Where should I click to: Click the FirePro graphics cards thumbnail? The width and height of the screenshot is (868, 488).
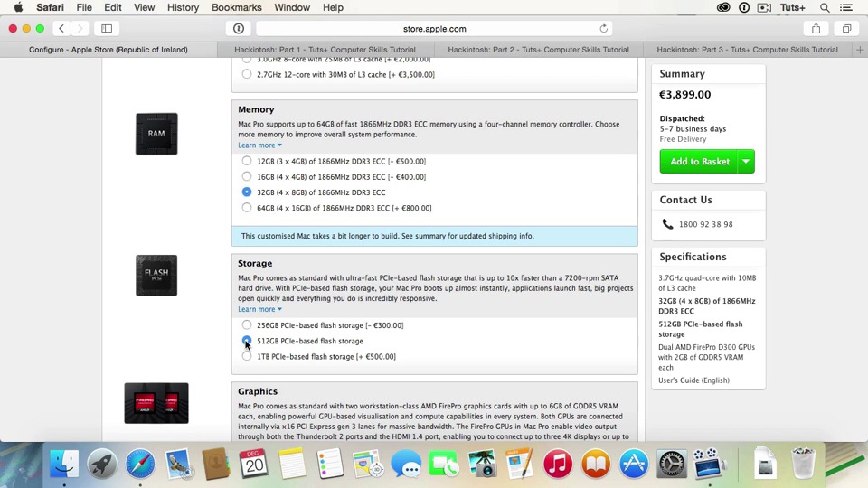[x=156, y=403]
